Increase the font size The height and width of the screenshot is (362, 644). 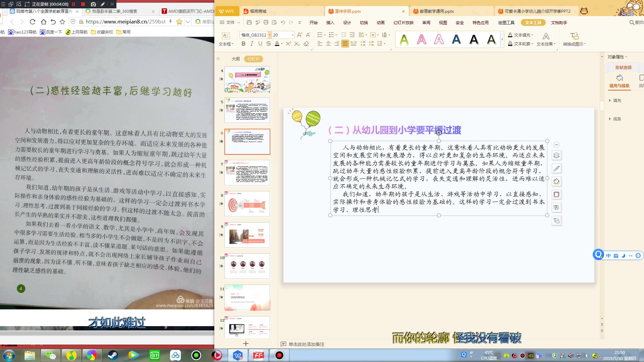[300, 35]
